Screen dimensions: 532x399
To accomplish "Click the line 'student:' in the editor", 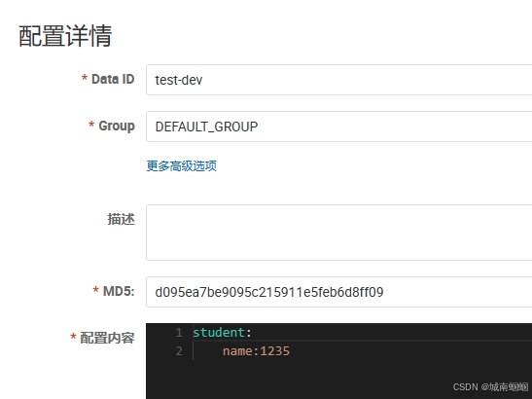I will click(222, 333).
